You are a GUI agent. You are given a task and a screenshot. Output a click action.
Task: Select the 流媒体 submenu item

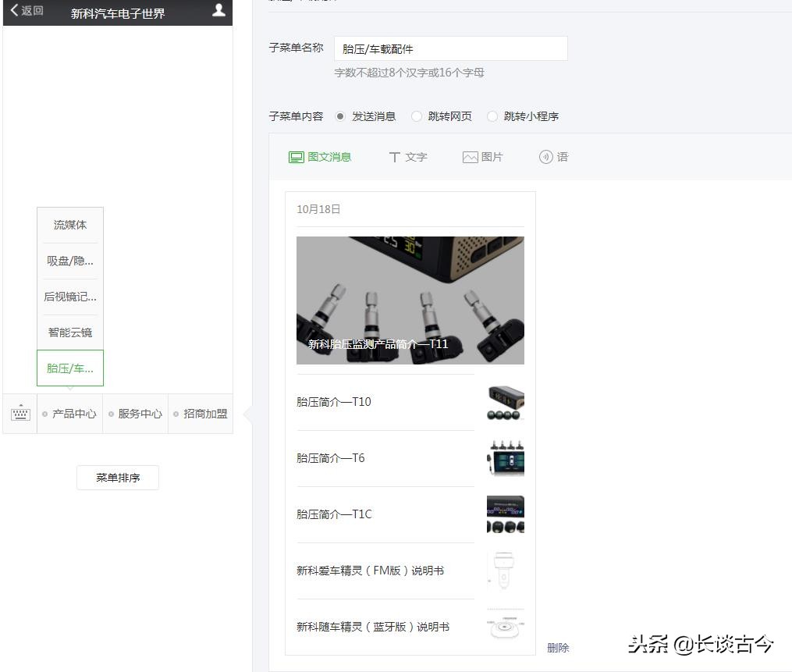69,224
